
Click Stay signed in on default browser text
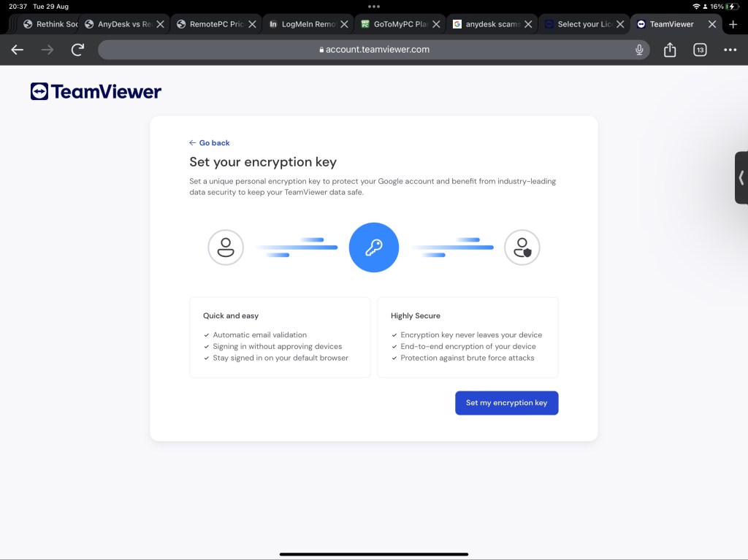[x=280, y=358]
